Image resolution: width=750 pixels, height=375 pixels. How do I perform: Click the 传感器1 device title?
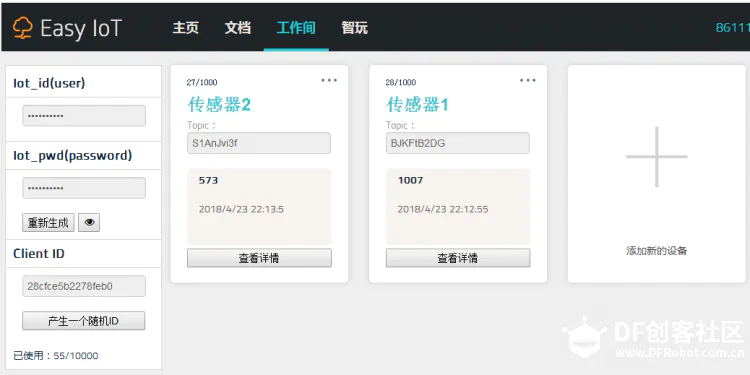[418, 104]
